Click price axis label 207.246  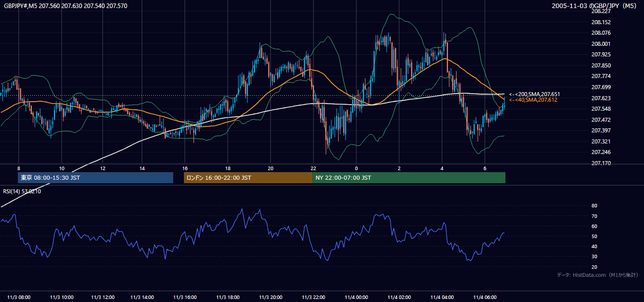click(x=601, y=152)
